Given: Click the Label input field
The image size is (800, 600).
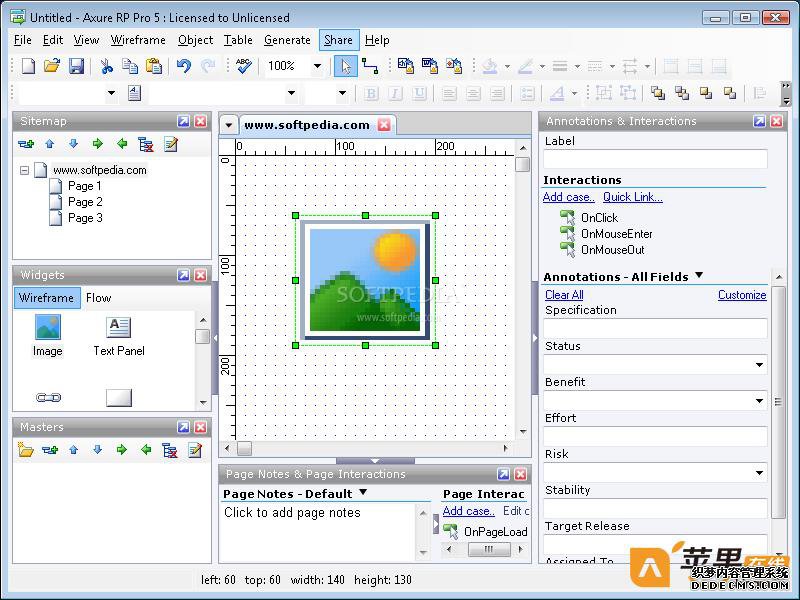Looking at the screenshot, I should coord(655,159).
